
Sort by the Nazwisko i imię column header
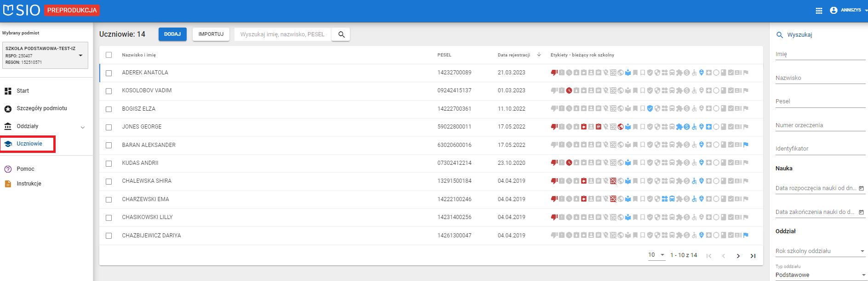(x=139, y=55)
